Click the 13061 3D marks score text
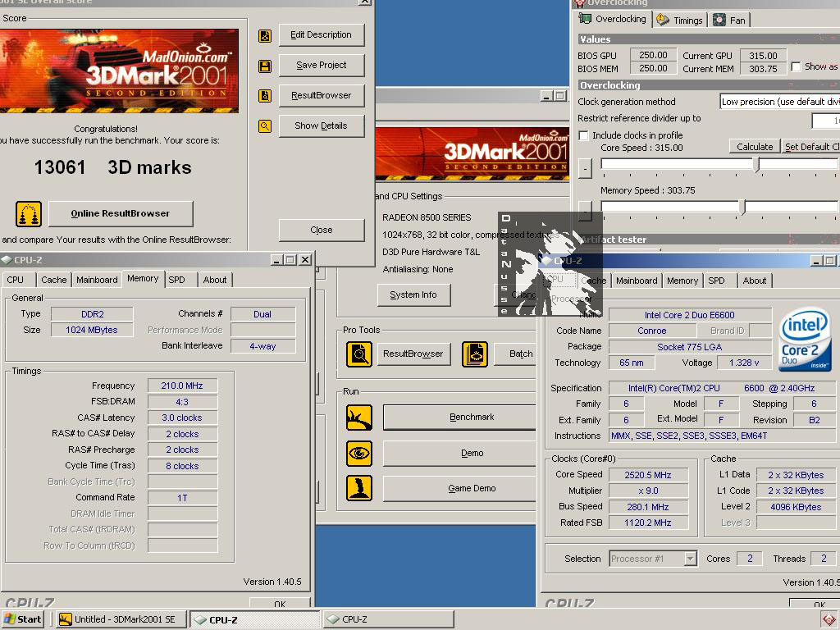 pos(112,167)
